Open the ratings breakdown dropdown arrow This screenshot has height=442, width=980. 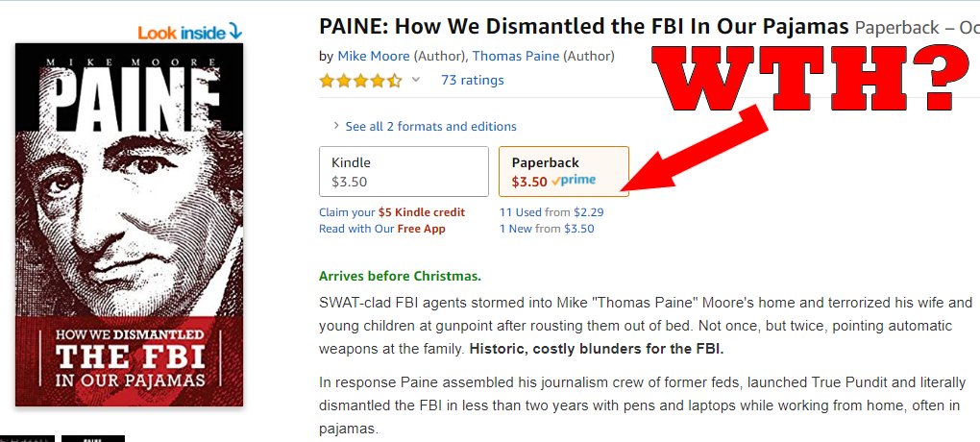coord(416,80)
